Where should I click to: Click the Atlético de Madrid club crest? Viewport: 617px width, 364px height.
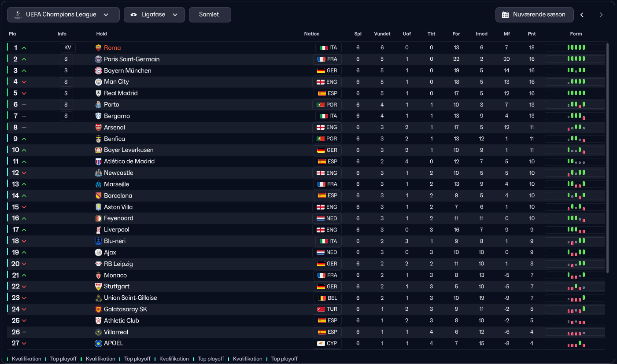click(99, 162)
